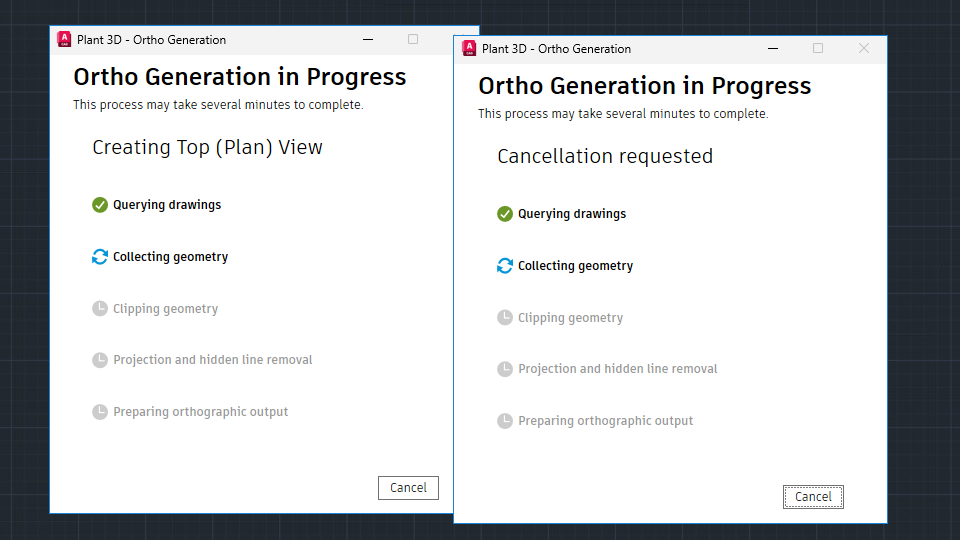Click blue sync icon in Cancellation requested dialog

pyautogui.click(x=505, y=266)
